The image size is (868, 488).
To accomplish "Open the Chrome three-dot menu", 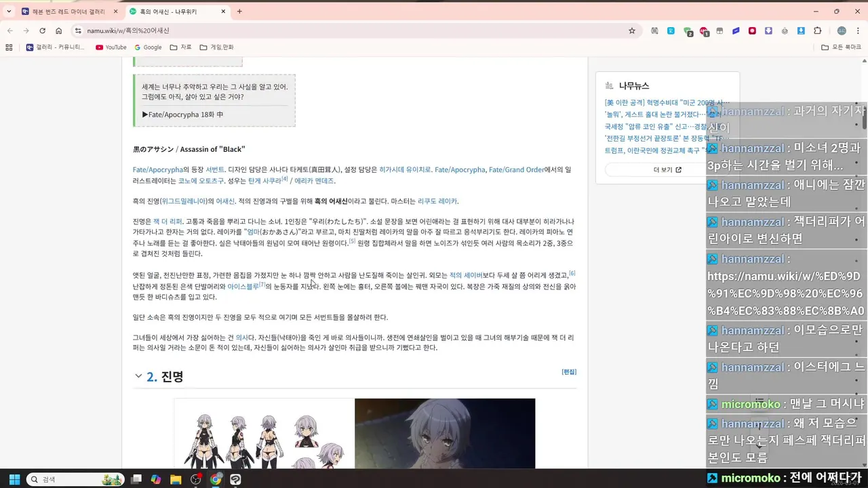I will 859,30.
